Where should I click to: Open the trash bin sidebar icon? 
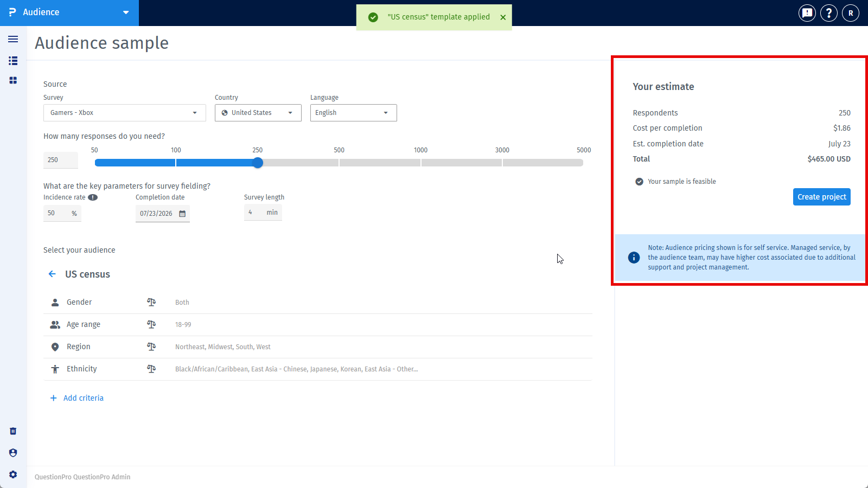13,431
